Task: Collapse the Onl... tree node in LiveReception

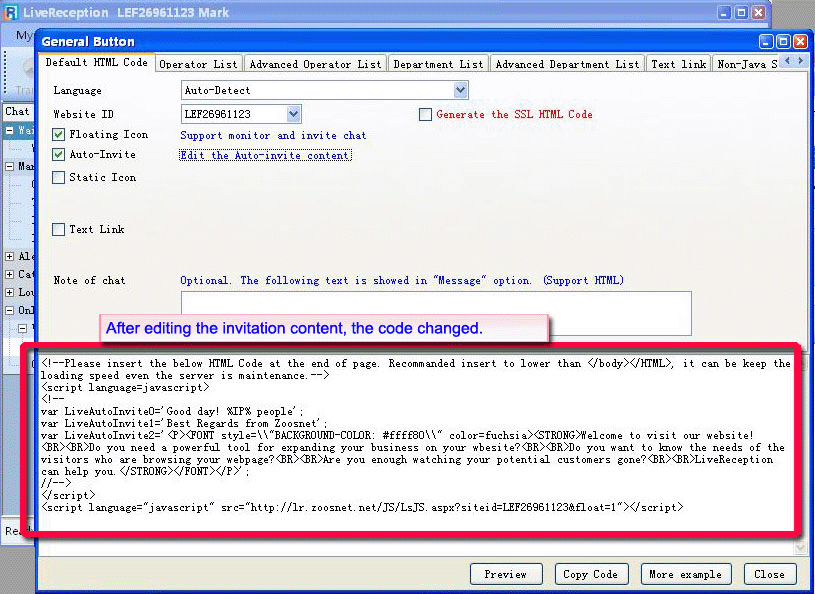Action: (x=9, y=310)
